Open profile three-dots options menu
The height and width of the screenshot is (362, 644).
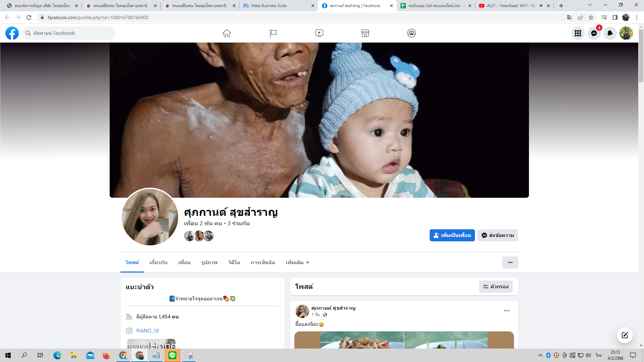[510, 262]
